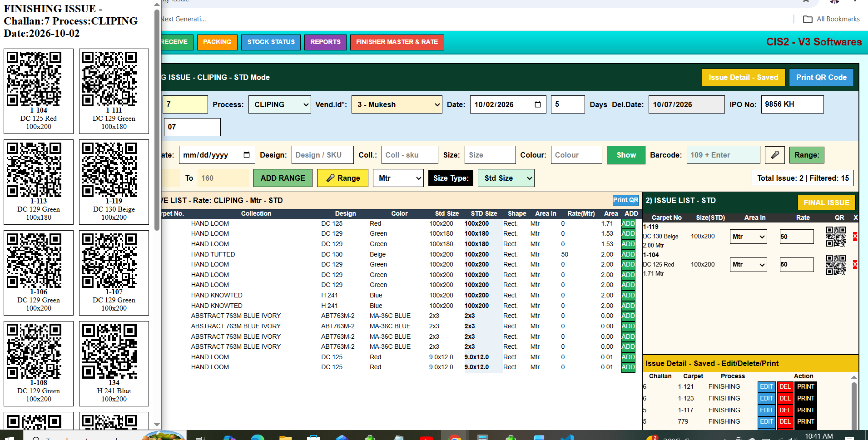This screenshot has height=440, width=868.
Task: Open the Mtr dropdown for carpet 1-104
Action: [749, 264]
